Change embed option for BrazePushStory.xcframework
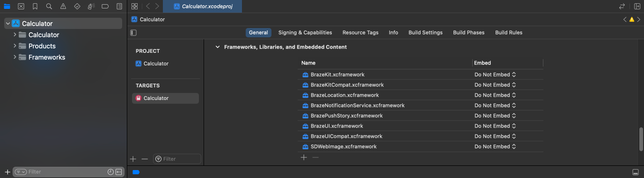Viewport: 644px width, 178px height. (x=495, y=116)
